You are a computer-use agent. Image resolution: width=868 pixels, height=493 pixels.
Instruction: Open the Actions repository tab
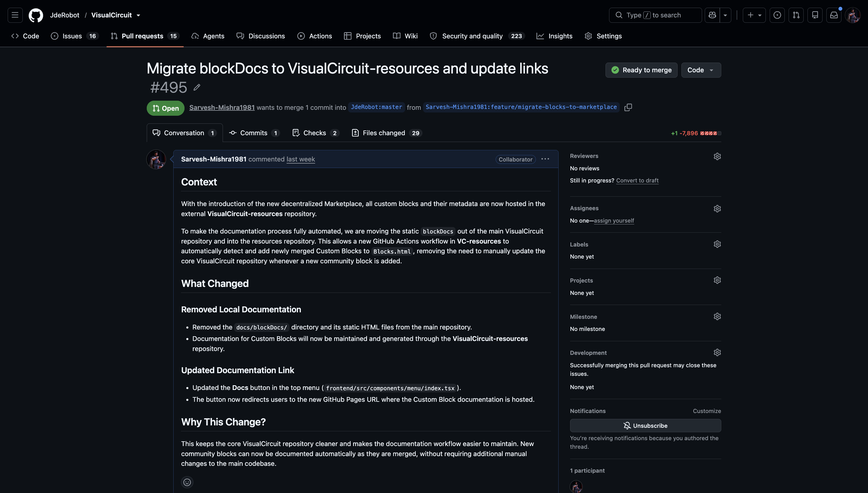[314, 36]
